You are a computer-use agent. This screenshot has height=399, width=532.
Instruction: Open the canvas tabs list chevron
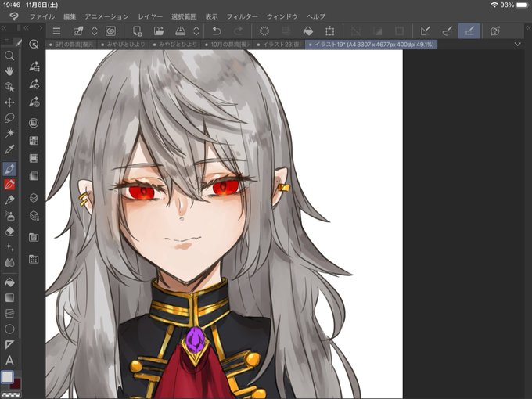[x=517, y=44]
